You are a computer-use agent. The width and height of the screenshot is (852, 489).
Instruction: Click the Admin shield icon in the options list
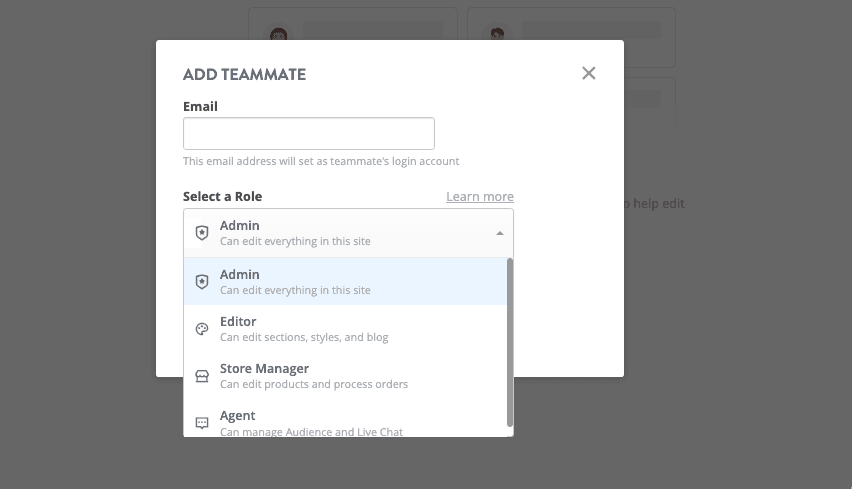point(202,282)
